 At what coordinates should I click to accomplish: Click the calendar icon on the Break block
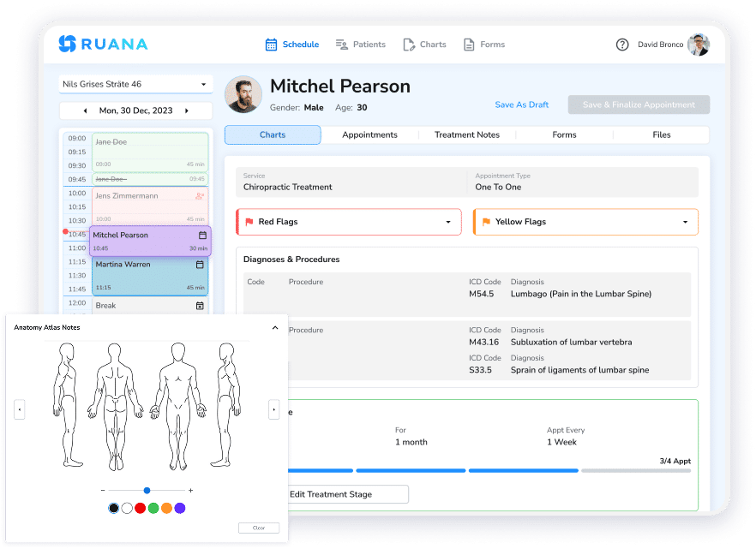tap(201, 305)
